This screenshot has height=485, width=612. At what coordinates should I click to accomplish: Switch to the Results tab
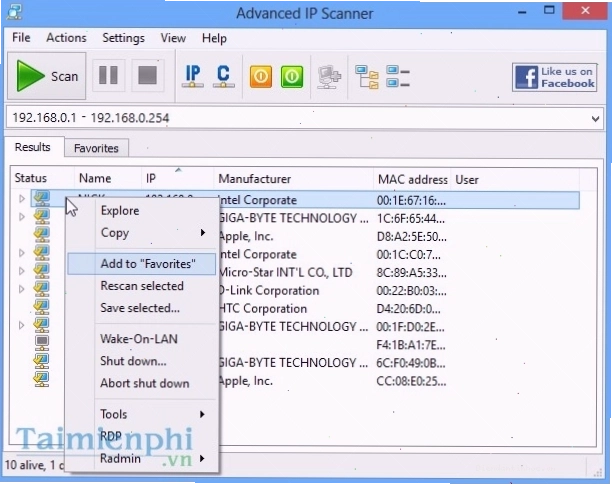pyautogui.click(x=33, y=147)
